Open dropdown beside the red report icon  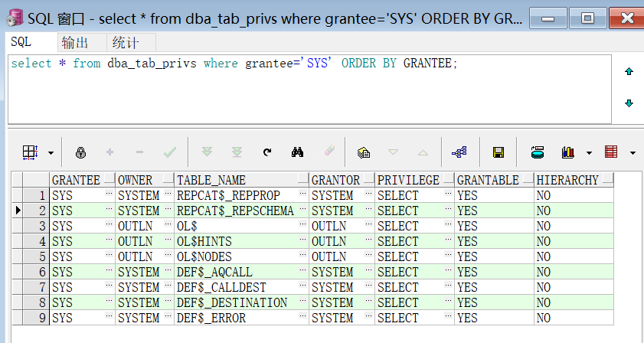pyautogui.click(x=633, y=153)
